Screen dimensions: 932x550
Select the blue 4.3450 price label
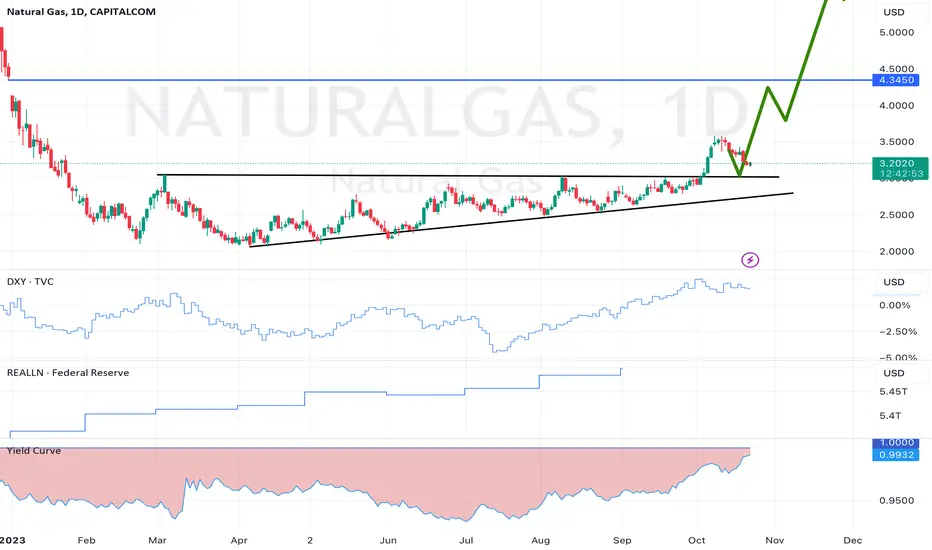tap(896, 80)
